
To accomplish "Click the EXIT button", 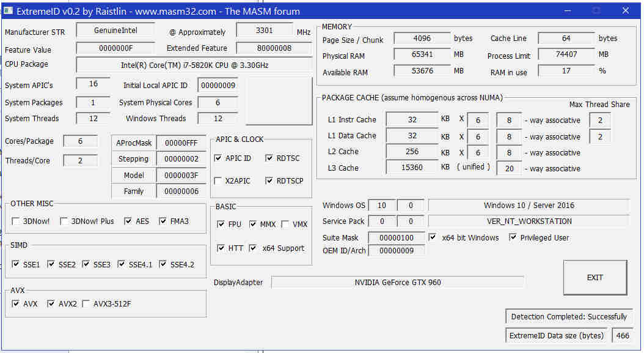I will [595, 277].
